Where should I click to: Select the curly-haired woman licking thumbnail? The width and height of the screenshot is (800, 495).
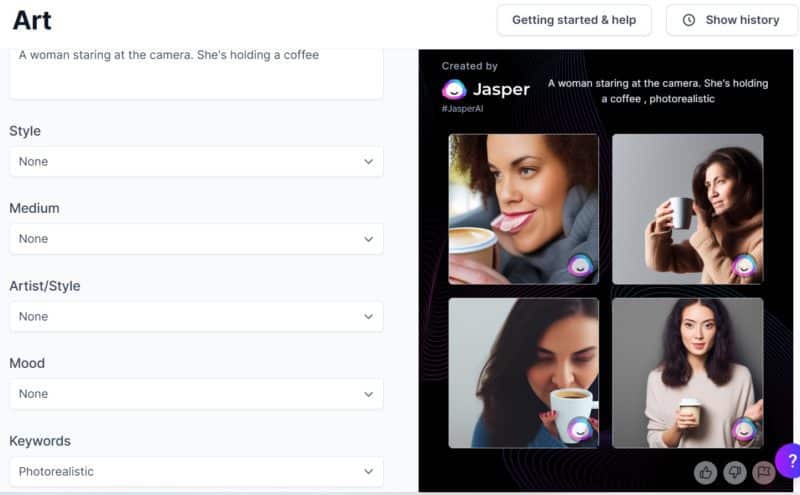point(523,209)
